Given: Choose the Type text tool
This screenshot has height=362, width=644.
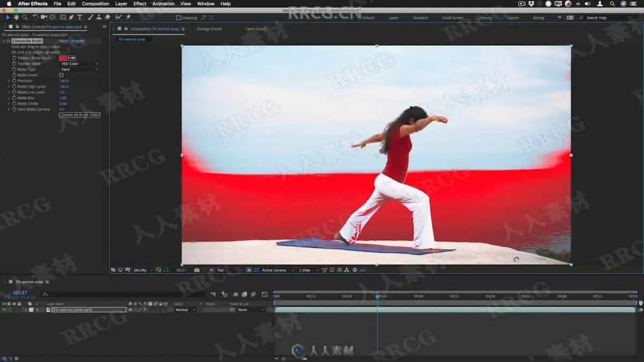Looking at the screenshot, I should [80, 17].
